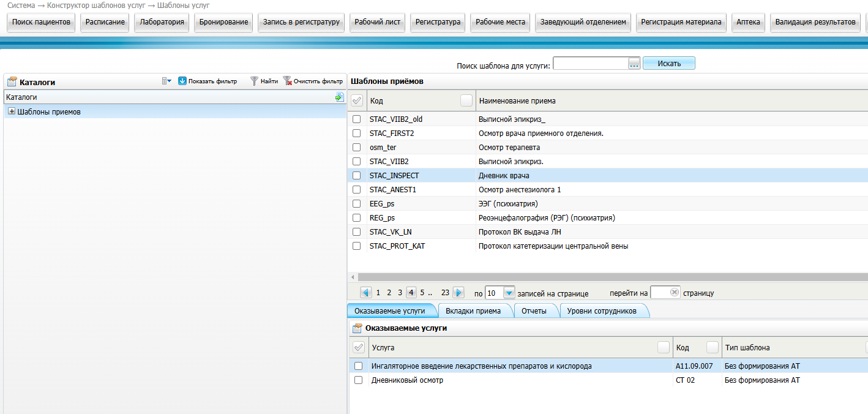Open the records per page dropdown
This screenshot has width=868, height=414.
point(509,293)
